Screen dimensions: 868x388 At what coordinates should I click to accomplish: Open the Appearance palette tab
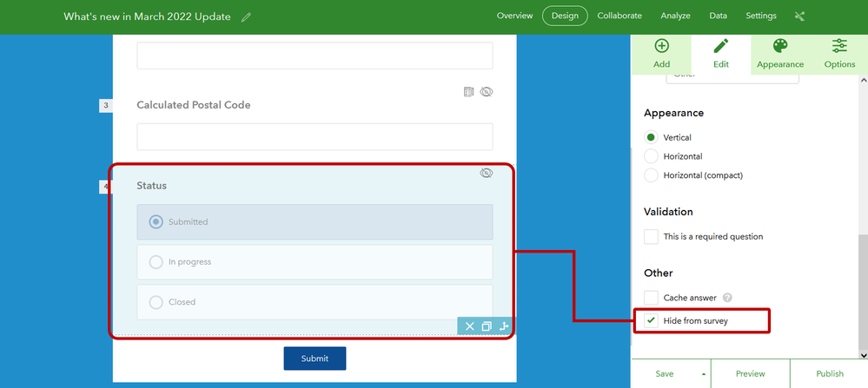pyautogui.click(x=780, y=54)
